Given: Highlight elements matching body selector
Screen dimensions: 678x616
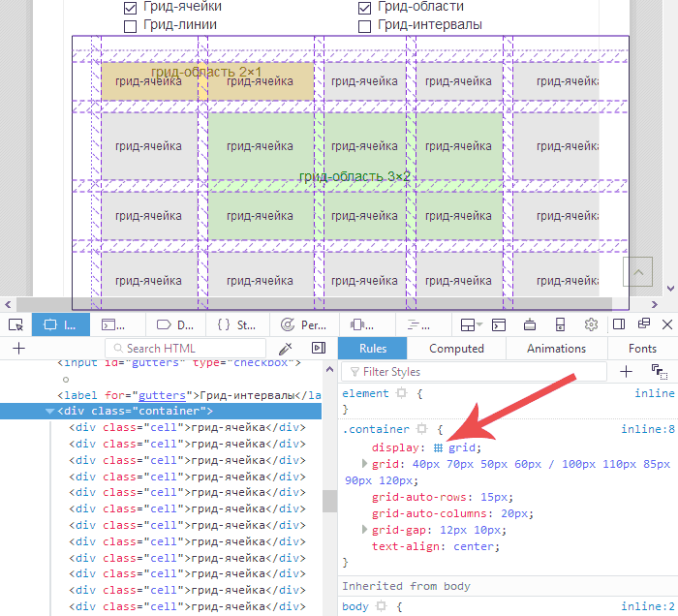Looking at the screenshot, I should pos(382,606).
